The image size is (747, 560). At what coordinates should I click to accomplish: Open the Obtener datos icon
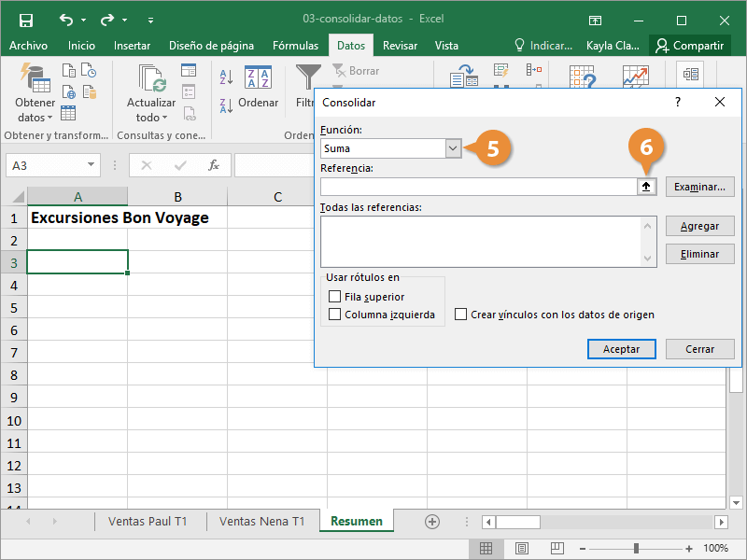(35, 77)
